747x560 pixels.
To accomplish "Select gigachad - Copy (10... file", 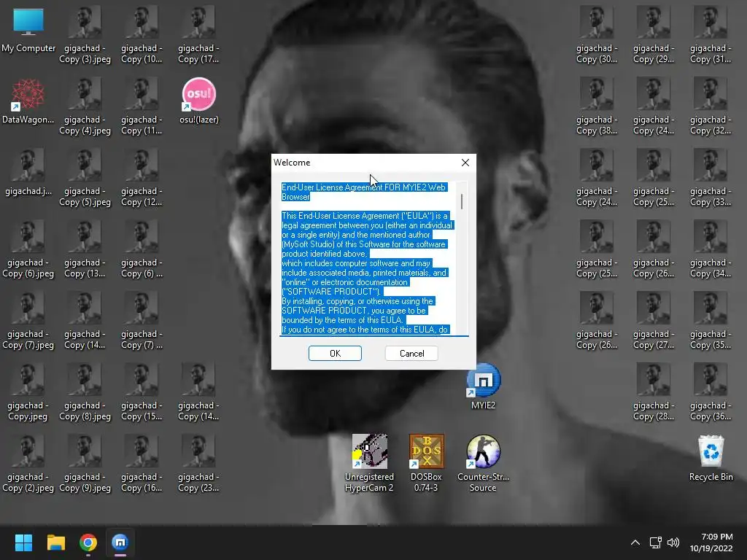I will 142,35.
